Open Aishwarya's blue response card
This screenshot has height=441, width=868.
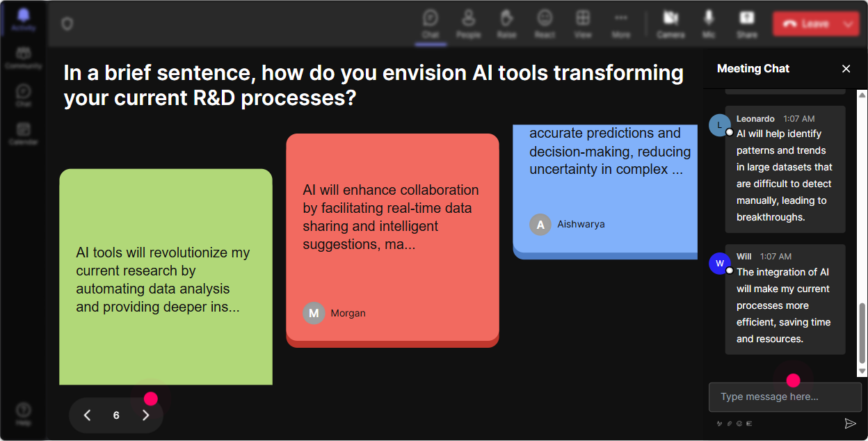point(605,191)
